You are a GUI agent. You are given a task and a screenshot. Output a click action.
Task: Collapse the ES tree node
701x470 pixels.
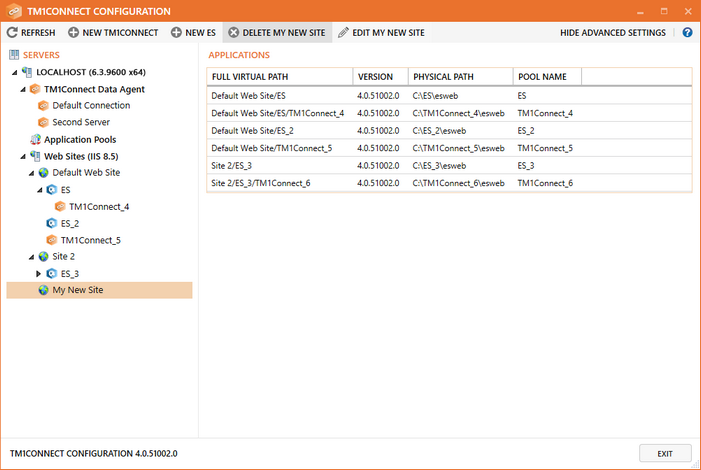tap(40, 190)
